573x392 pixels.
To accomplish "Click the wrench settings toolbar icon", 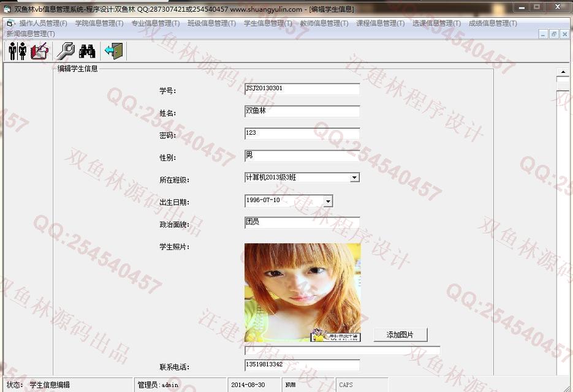I will coord(66,51).
